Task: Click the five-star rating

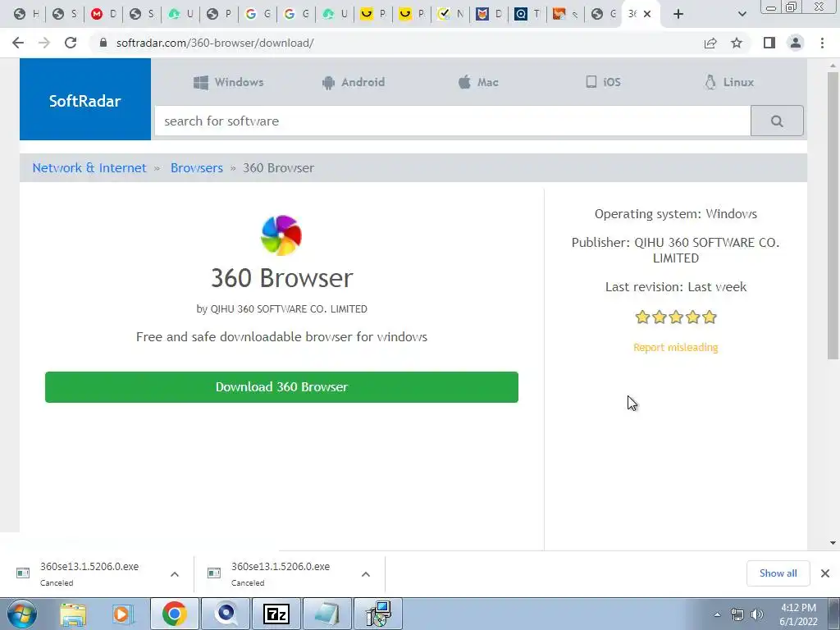Action: tap(676, 317)
